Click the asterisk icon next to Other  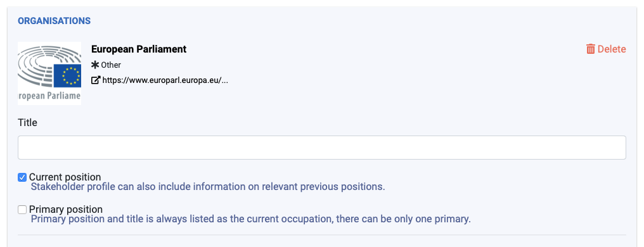95,65
